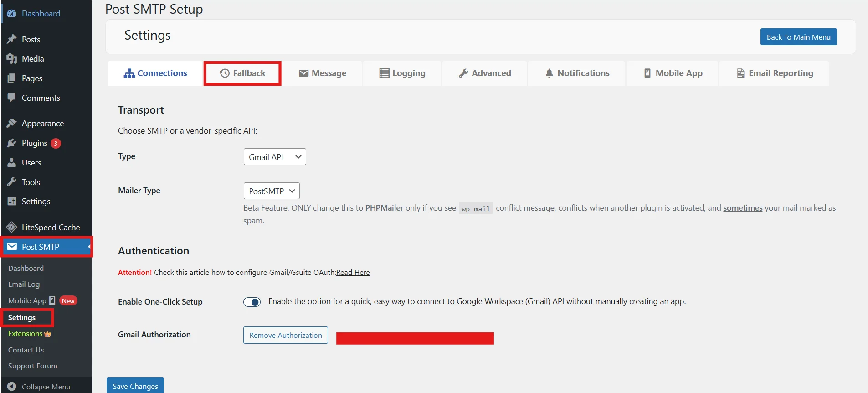The width and height of the screenshot is (868, 393).
Task: Click the Plugins update count badge
Action: click(x=56, y=143)
